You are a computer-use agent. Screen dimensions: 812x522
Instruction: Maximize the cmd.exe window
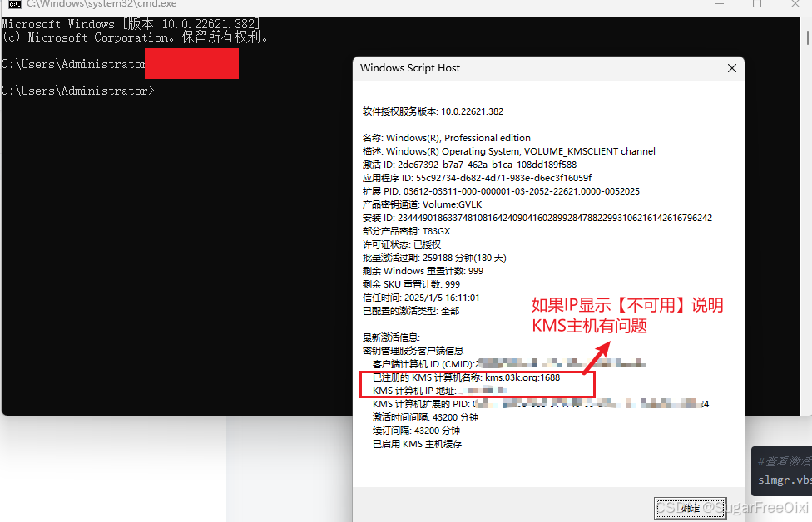pyautogui.click(x=757, y=3)
